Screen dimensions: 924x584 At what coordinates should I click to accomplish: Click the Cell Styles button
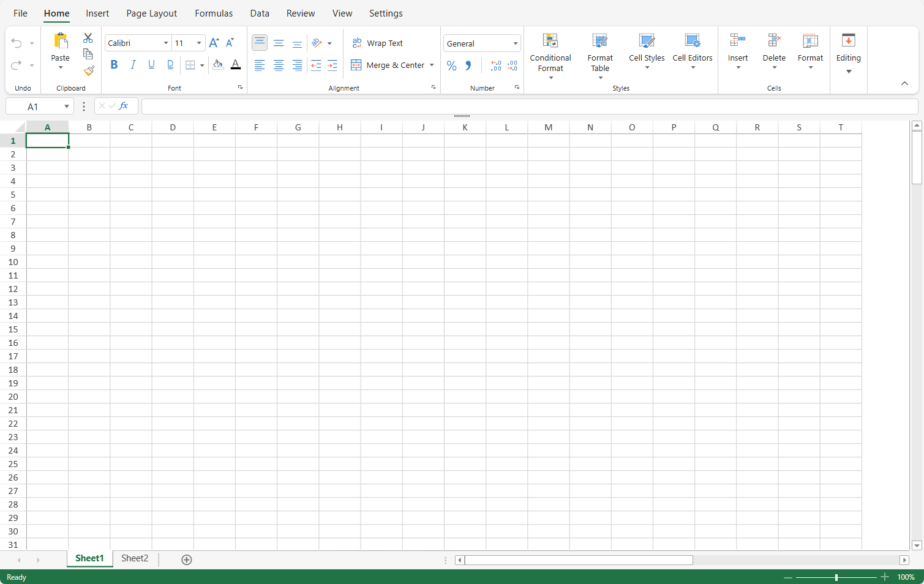[x=647, y=50]
